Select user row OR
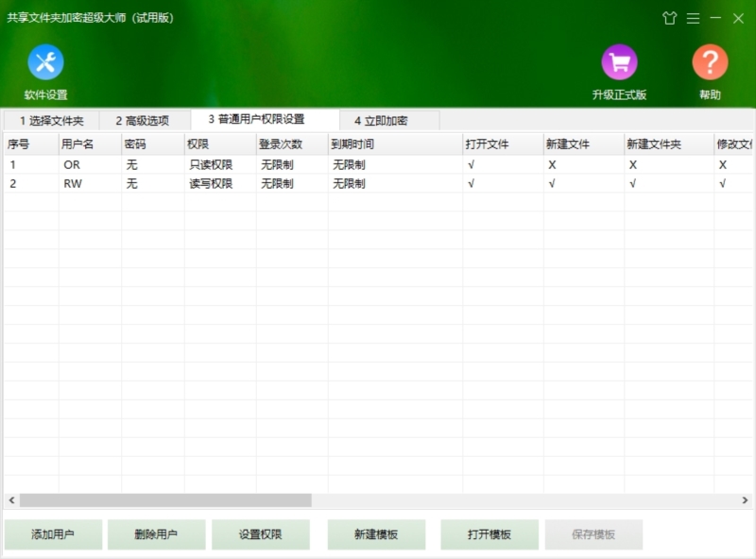This screenshot has width=756, height=559. coord(378,165)
